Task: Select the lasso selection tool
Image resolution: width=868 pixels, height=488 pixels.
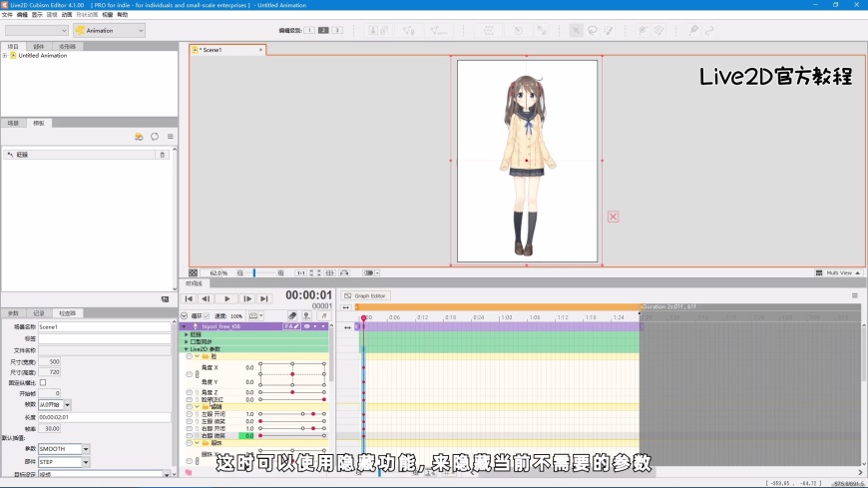Action: pos(593,31)
